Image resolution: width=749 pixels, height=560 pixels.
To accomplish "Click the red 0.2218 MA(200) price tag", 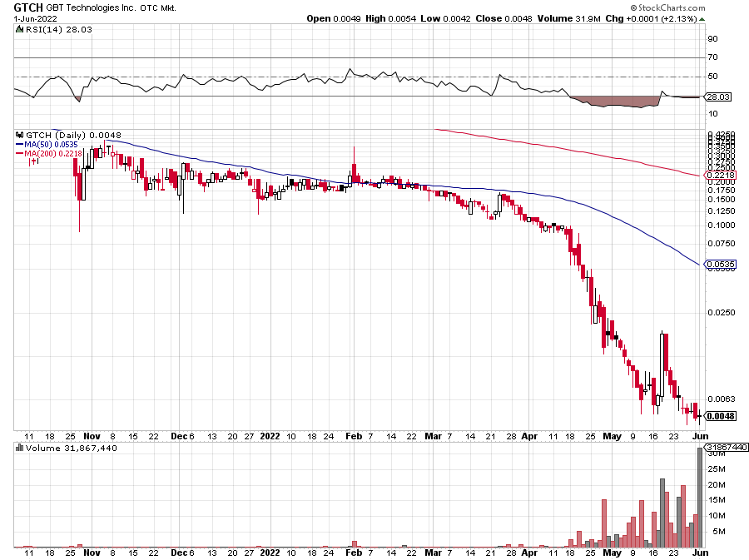I will pos(721,176).
